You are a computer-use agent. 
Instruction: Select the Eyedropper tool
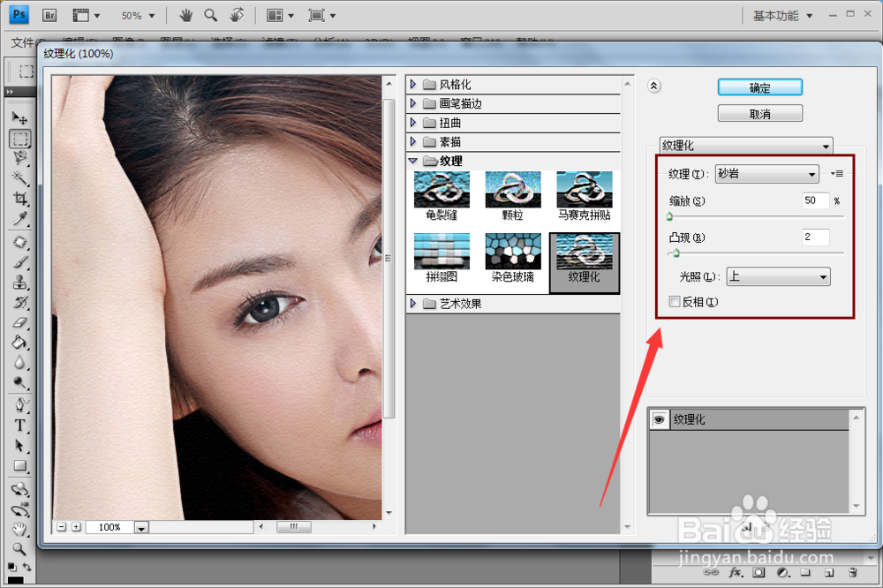pos(19,219)
